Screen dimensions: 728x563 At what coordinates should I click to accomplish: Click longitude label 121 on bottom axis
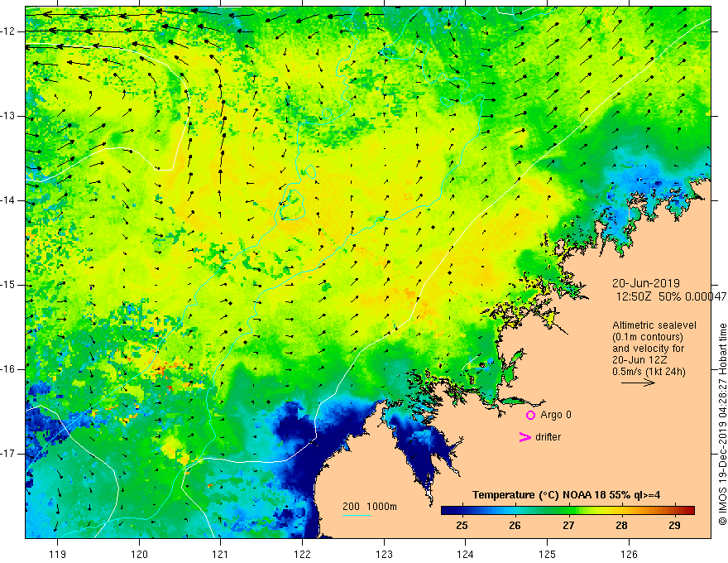[x=221, y=554]
